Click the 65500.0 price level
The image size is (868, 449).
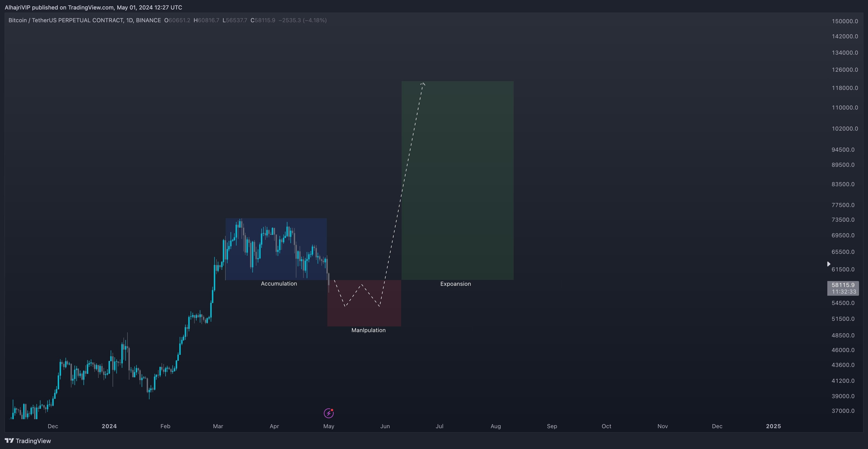tap(843, 252)
